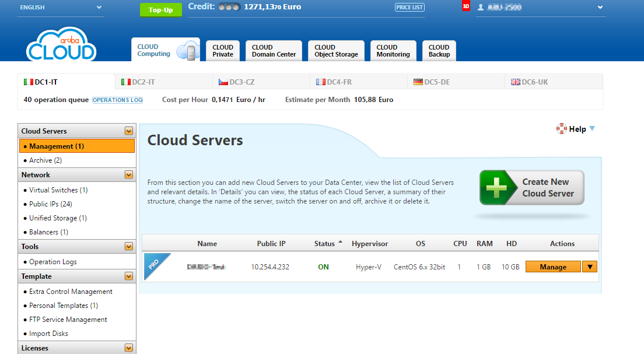644x354 pixels.
Task: Sort by the CPU column header
Action: (460, 244)
